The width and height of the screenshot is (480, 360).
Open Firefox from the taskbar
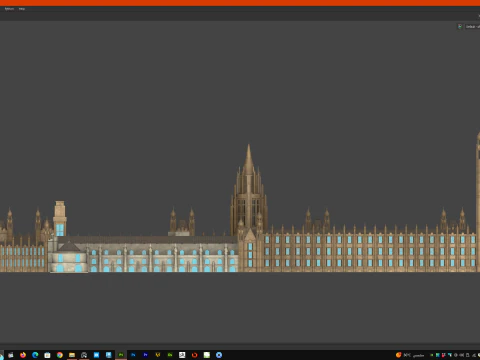click(x=23, y=355)
